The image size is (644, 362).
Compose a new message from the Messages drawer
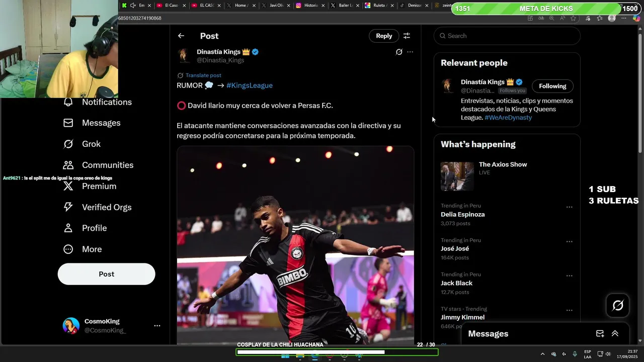(x=600, y=333)
